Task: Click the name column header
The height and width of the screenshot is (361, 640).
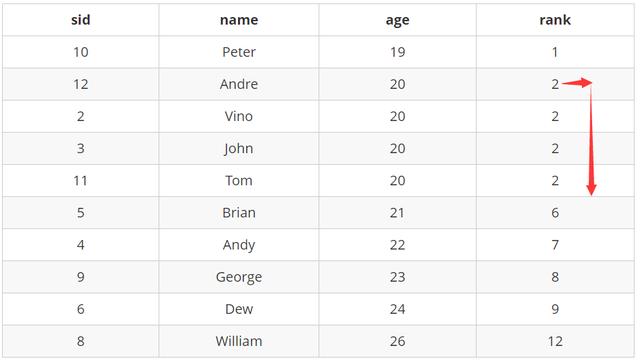Action: [239, 20]
